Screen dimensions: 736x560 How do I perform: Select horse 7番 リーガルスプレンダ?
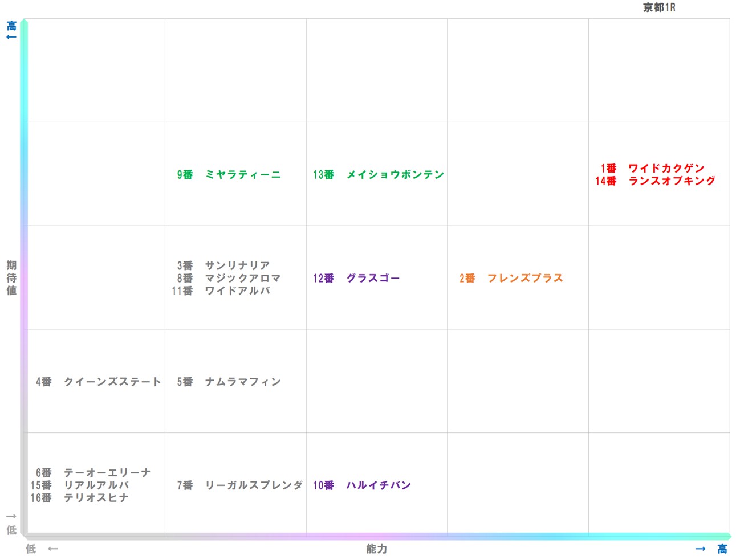pos(239,485)
